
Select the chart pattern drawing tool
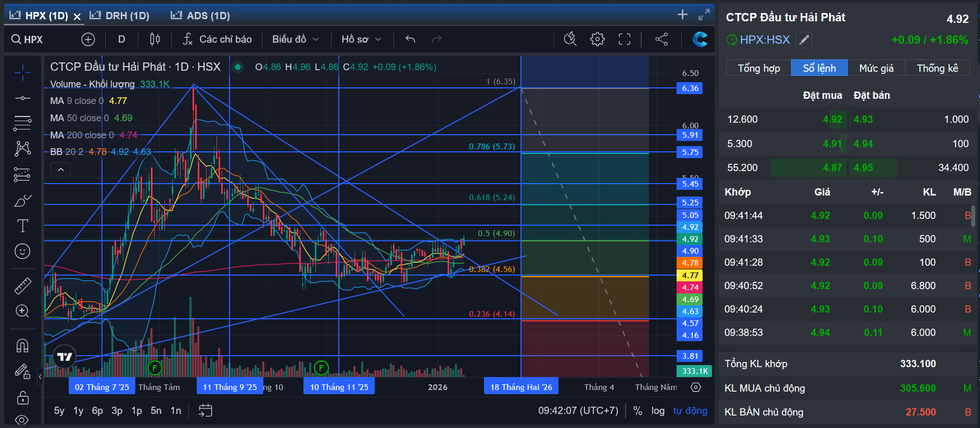click(x=22, y=149)
